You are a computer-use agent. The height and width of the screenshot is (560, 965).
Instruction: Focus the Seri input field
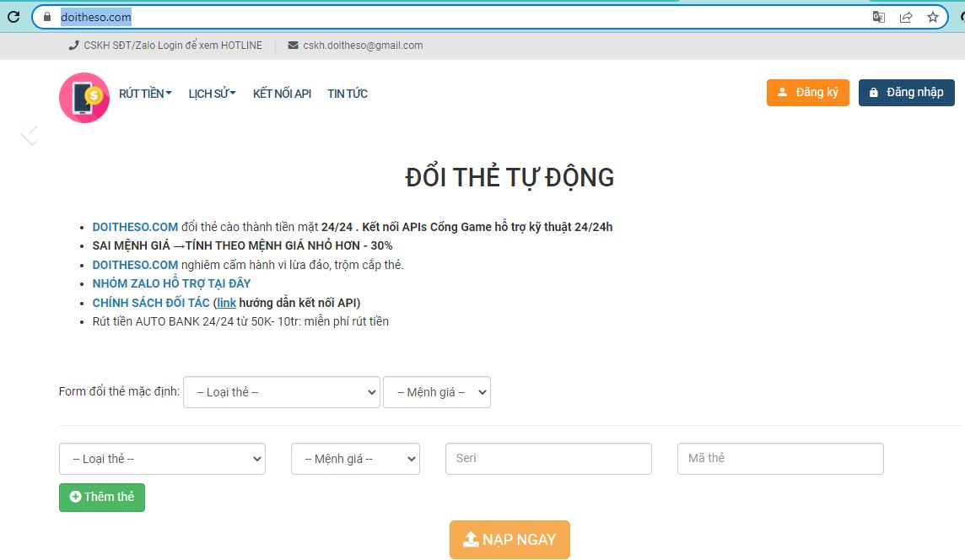[x=548, y=459]
